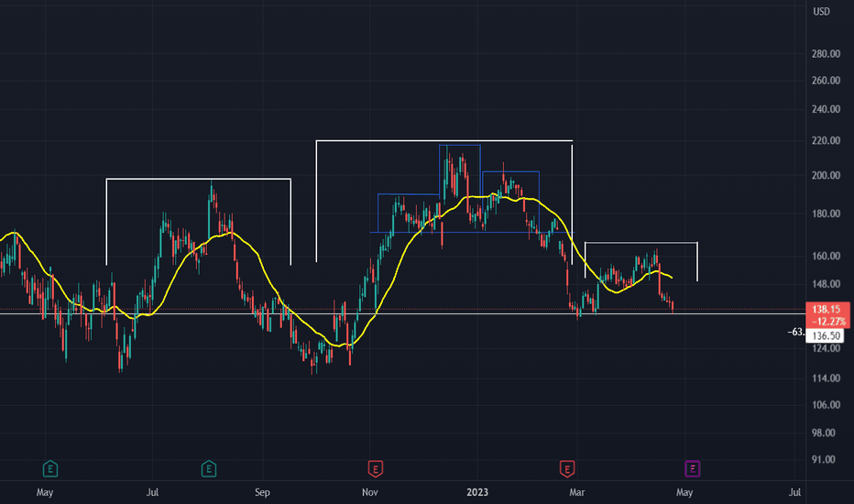
Task: Click the Sep time axis label
Action: tap(262, 493)
